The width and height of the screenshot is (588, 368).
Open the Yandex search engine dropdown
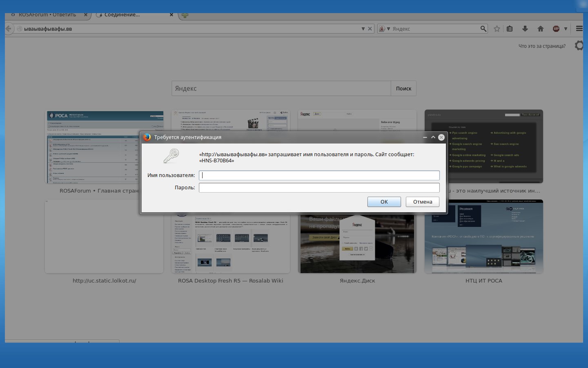(x=384, y=29)
